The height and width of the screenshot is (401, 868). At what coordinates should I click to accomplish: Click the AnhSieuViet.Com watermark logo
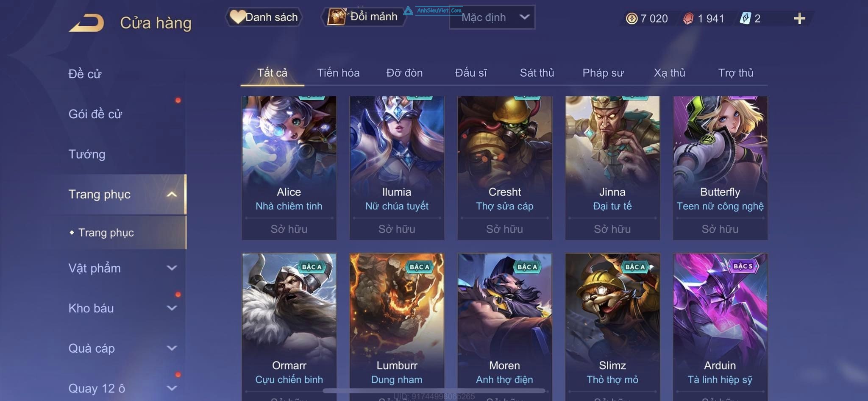coord(432,10)
